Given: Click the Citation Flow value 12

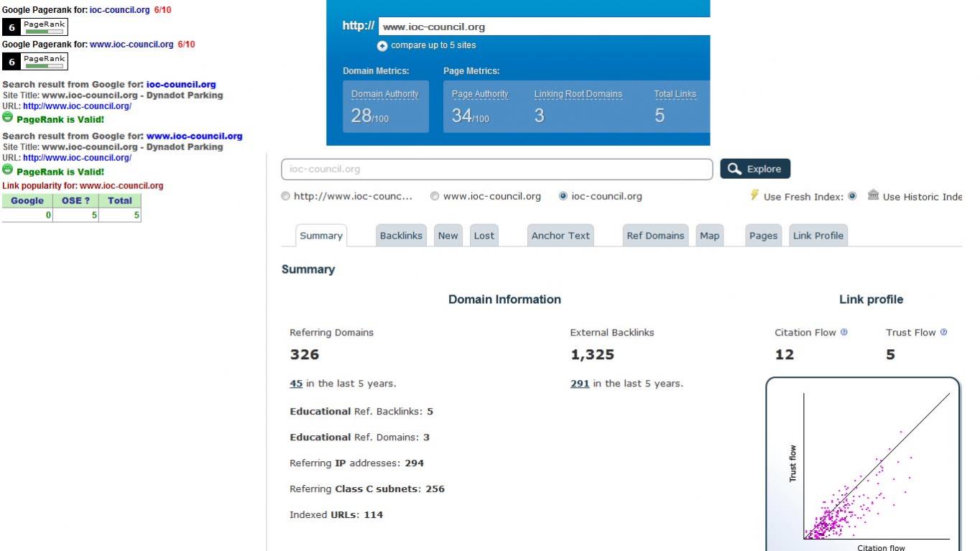Looking at the screenshot, I should (785, 355).
